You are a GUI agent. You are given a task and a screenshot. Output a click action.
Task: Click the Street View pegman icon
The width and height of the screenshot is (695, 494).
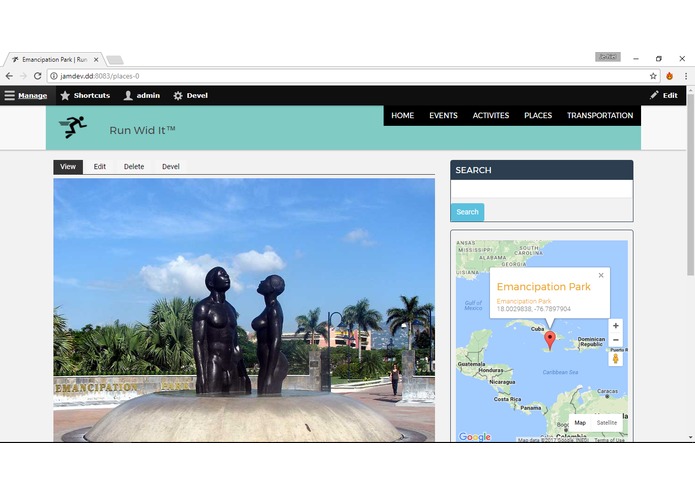[x=615, y=358]
